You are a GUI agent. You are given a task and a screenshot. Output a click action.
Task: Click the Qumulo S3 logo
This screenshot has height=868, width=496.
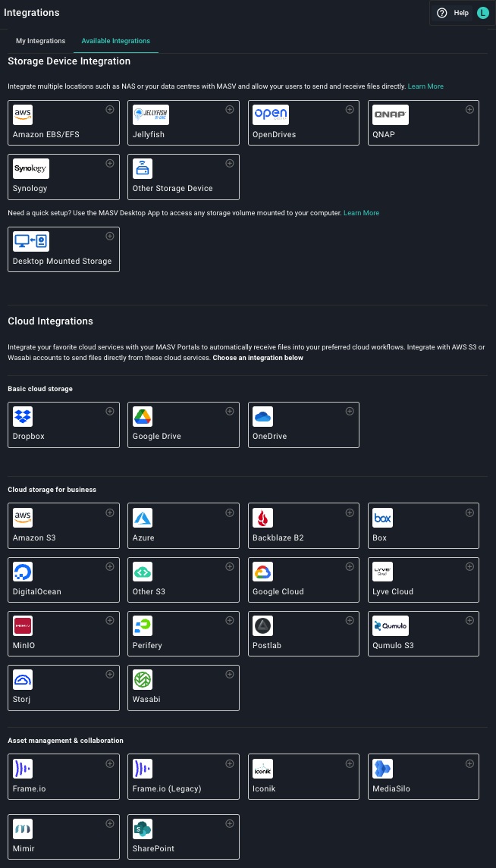(x=391, y=625)
